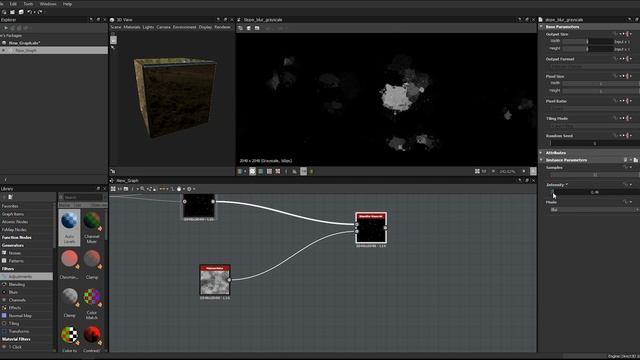Click the magnifier icon in graph toolbar
This screenshot has width=640, height=360.
pos(142,189)
